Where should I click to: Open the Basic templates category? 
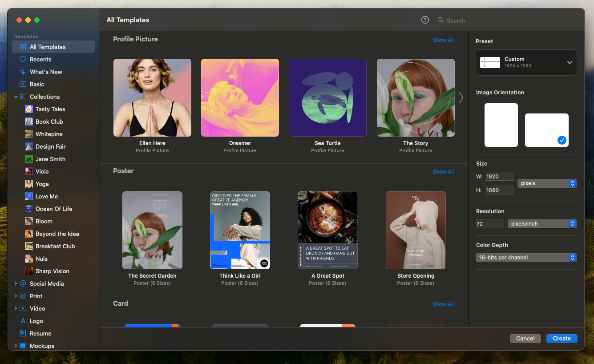click(37, 84)
